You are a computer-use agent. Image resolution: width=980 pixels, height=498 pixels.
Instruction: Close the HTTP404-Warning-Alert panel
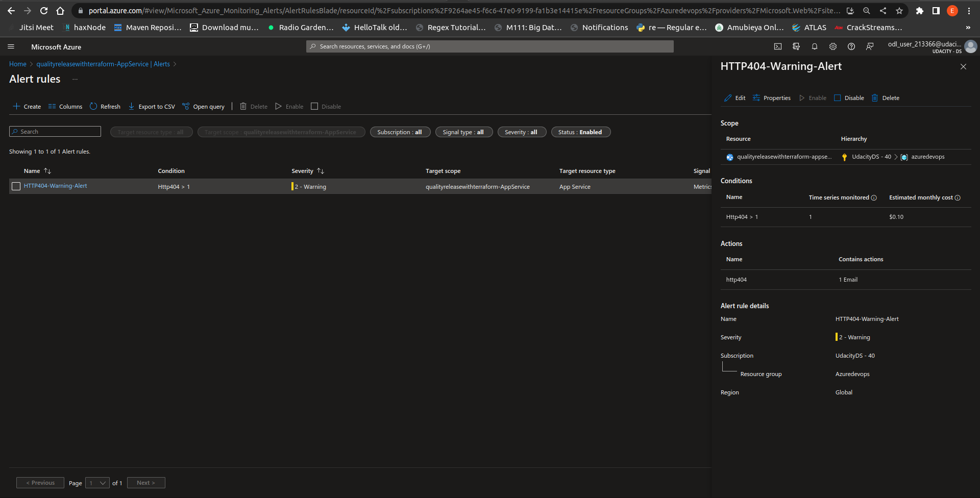(x=963, y=67)
